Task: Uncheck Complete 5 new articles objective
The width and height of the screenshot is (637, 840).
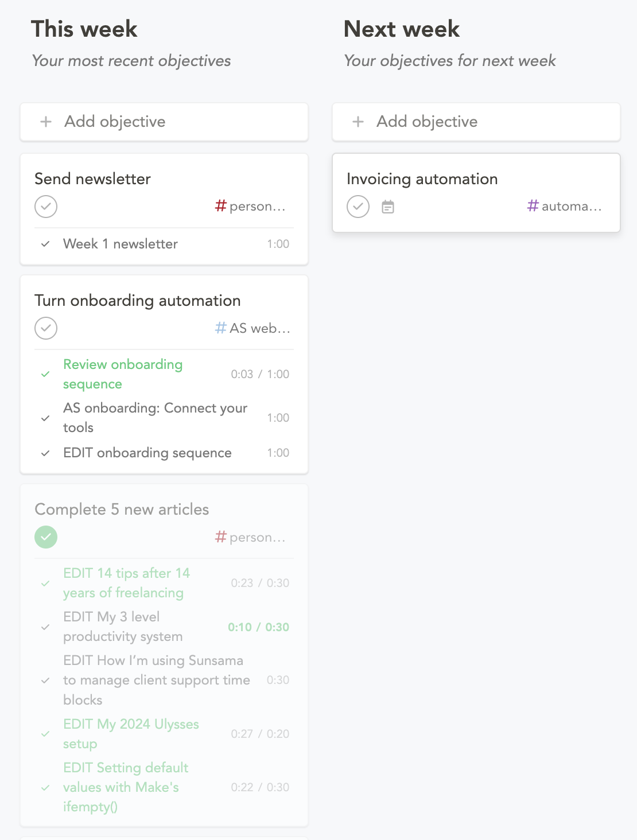Action: coord(46,537)
